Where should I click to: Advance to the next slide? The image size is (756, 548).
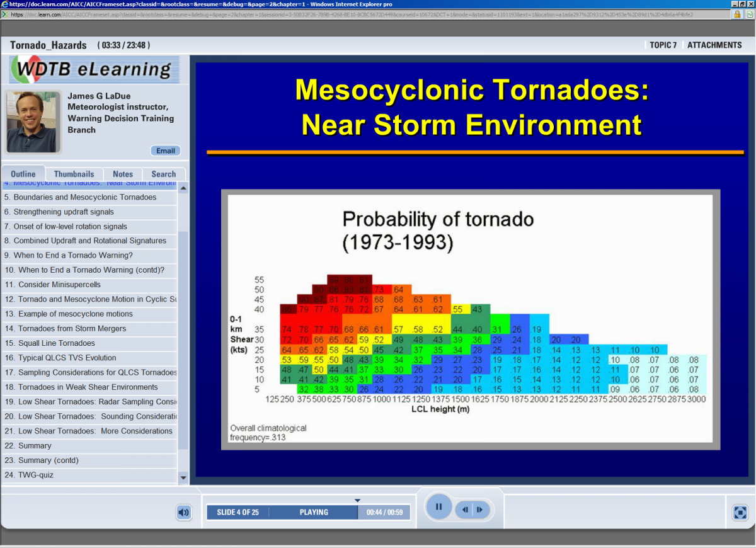(x=479, y=510)
